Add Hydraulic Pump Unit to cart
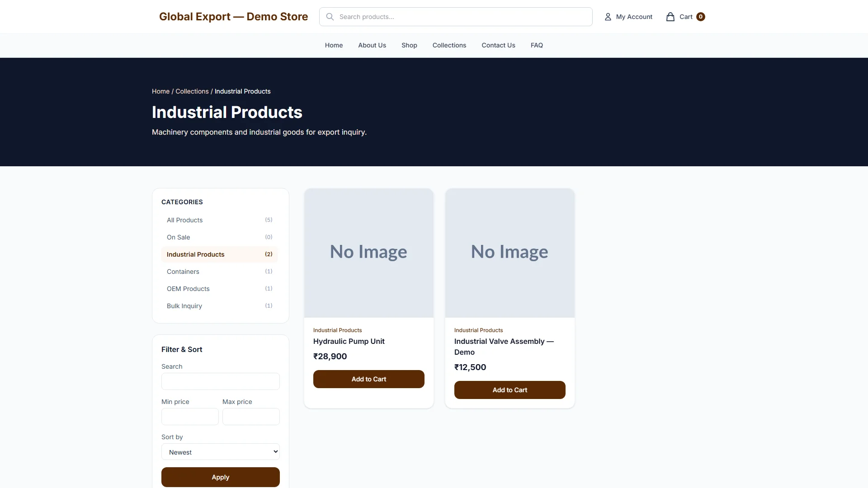Image resolution: width=868 pixels, height=488 pixels. click(369, 379)
